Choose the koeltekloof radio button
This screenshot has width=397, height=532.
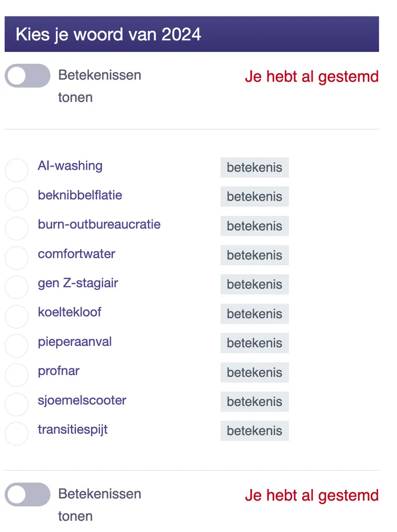click(17, 316)
